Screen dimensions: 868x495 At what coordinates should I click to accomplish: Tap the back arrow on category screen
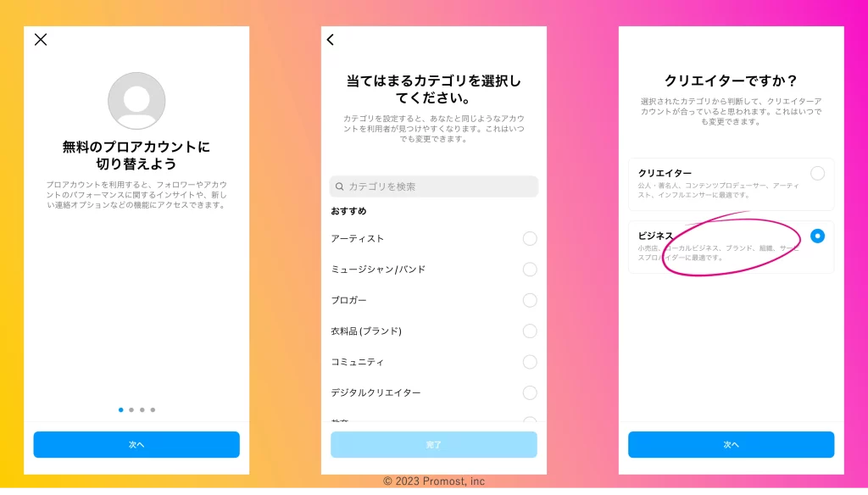click(x=331, y=39)
